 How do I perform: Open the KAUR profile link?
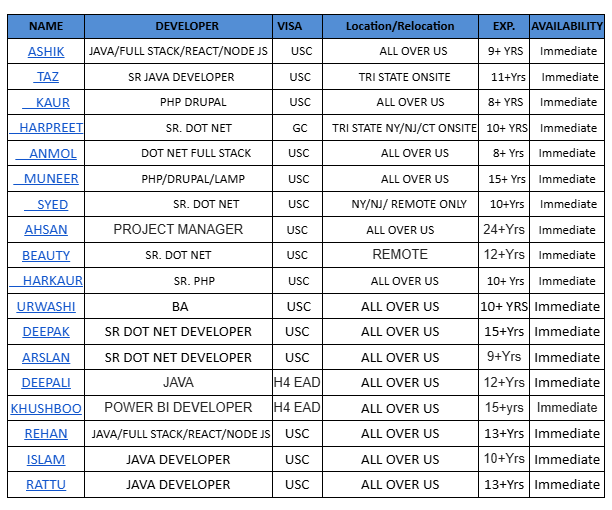(x=52, y=102)
